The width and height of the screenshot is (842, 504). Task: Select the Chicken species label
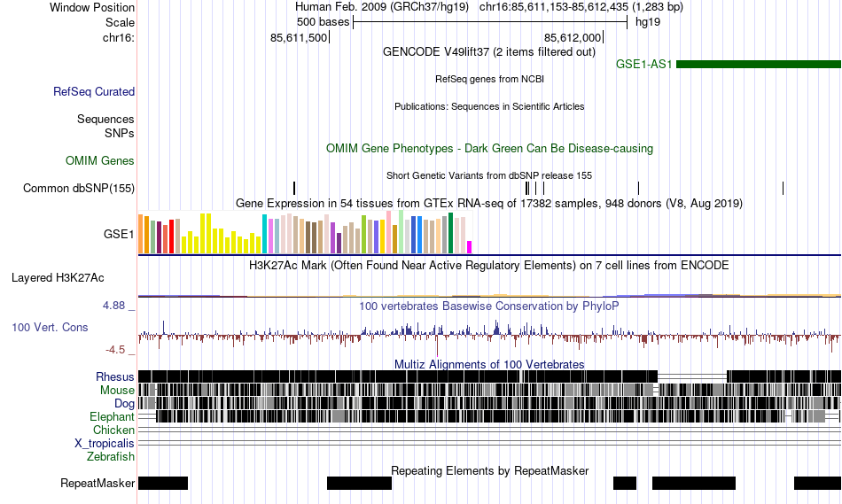tap(113, 430)
